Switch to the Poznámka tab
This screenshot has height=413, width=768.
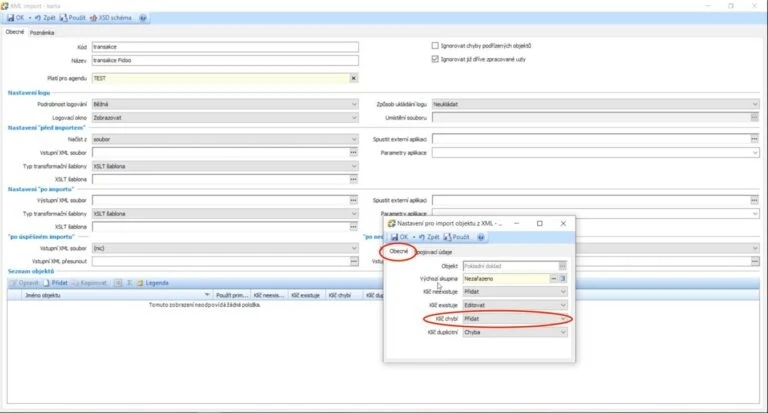tap(42, 33)
